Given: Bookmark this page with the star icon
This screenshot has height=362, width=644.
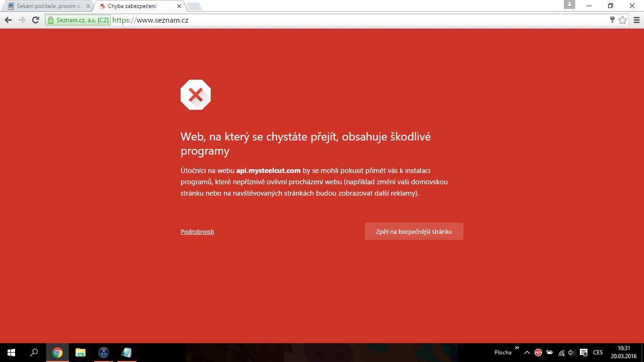Looking at the screenshot, I should 623,20.
